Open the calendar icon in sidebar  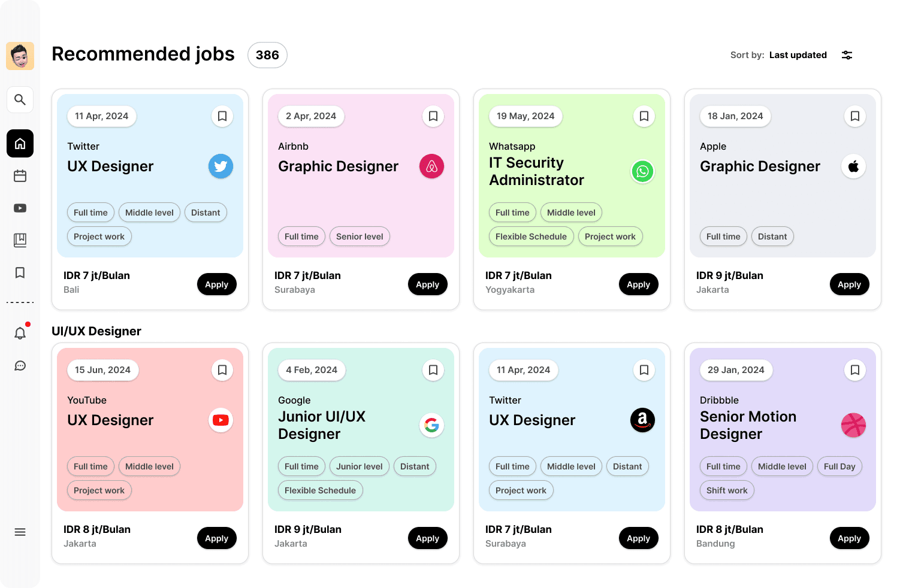point(20,176)
